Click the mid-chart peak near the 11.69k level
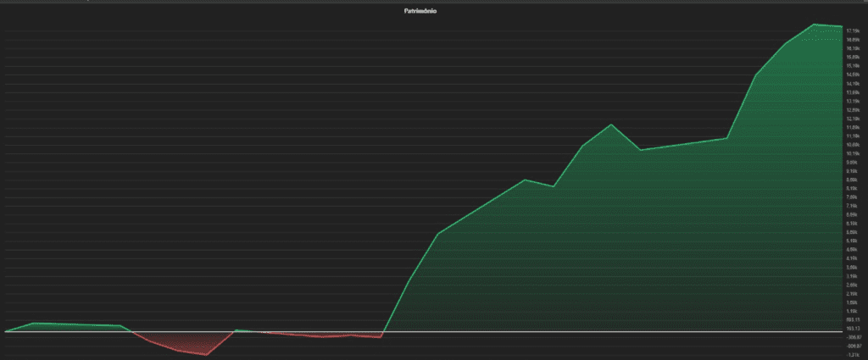The image size is (868, 360). coord(611,125)
